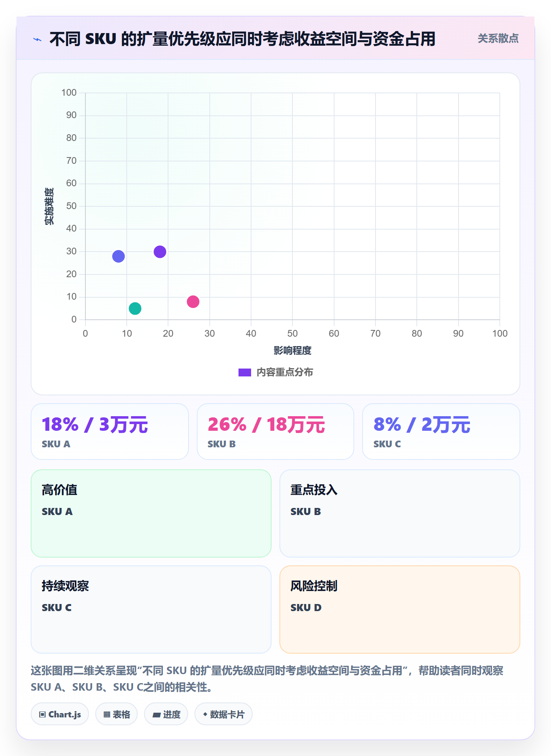Click the 影响程度 x-axis title
This screenshot has height=756, width=551.
click(x=292, y=350)
